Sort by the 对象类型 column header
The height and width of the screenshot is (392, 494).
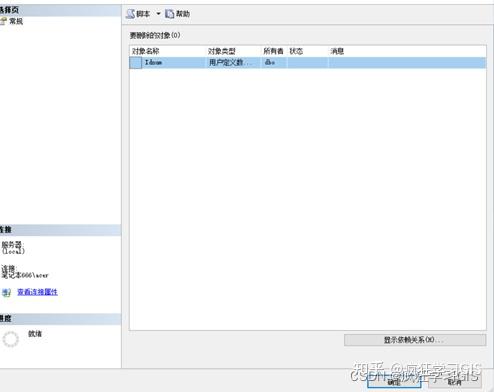(222, 51)
